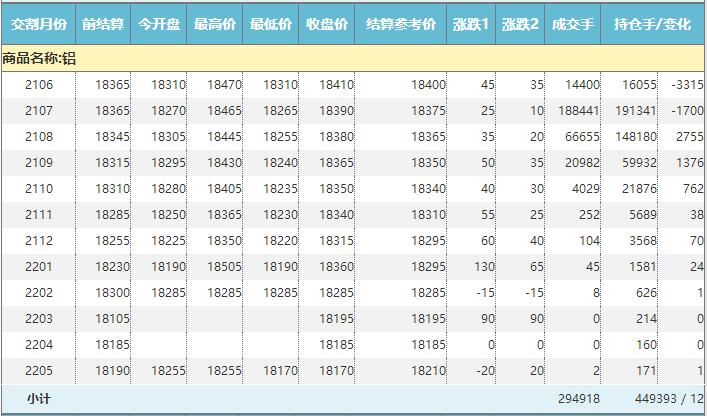Select the 今开盘 column header
Image resolution: width=707 pixels, height=416 pixels.
(x=158, y=23)
